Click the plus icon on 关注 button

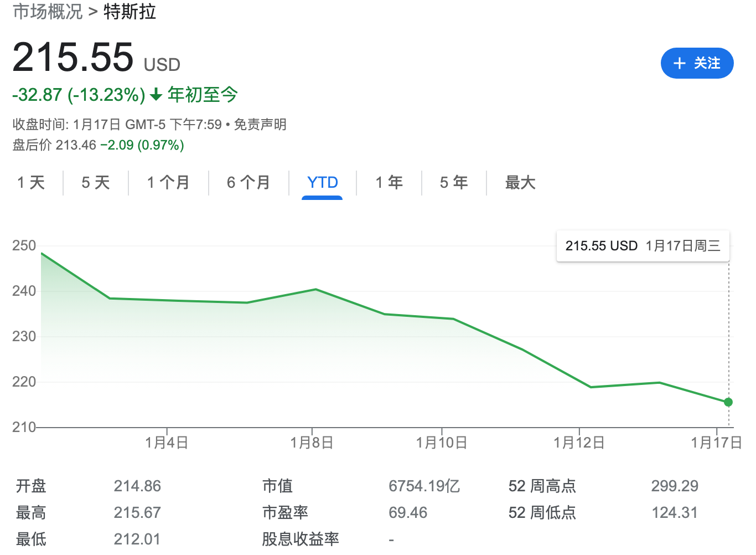679,63
